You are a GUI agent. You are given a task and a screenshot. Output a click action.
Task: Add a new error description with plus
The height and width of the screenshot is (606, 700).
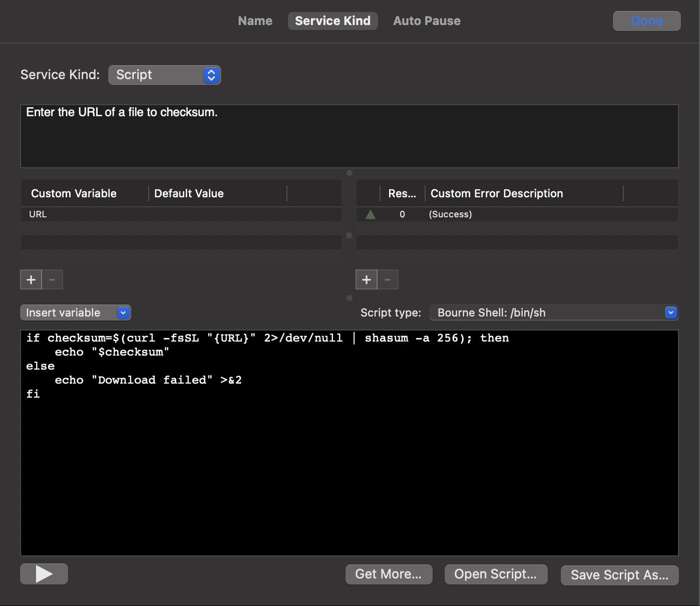point(367,279)
